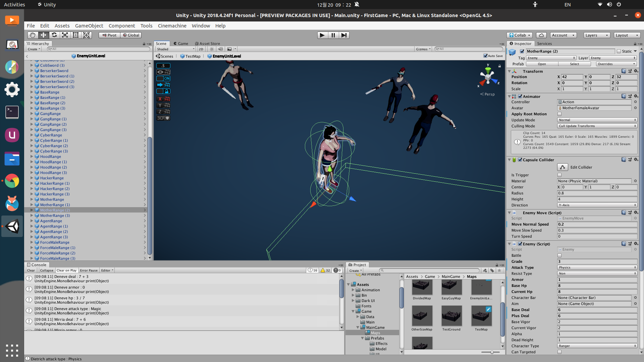Click the 3D grid overlay button
Image resolution: width=644 pixels, height=362 pixels.
click(163, 118)
